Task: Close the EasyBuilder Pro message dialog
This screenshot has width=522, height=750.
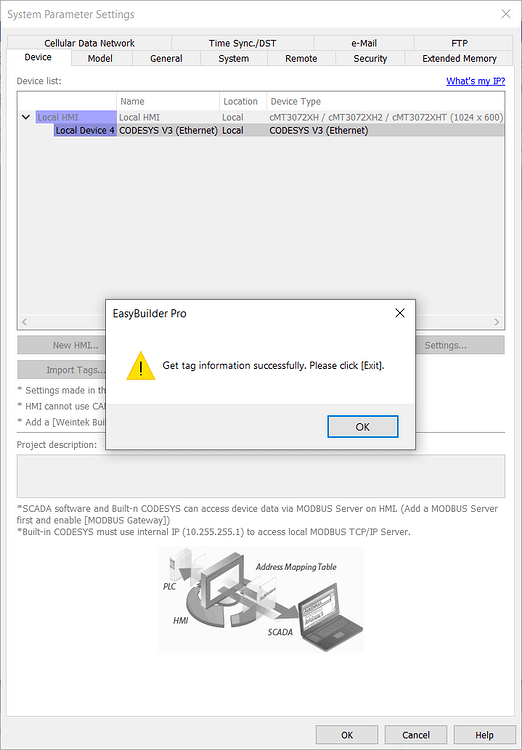Action: (x=400, y=313)
